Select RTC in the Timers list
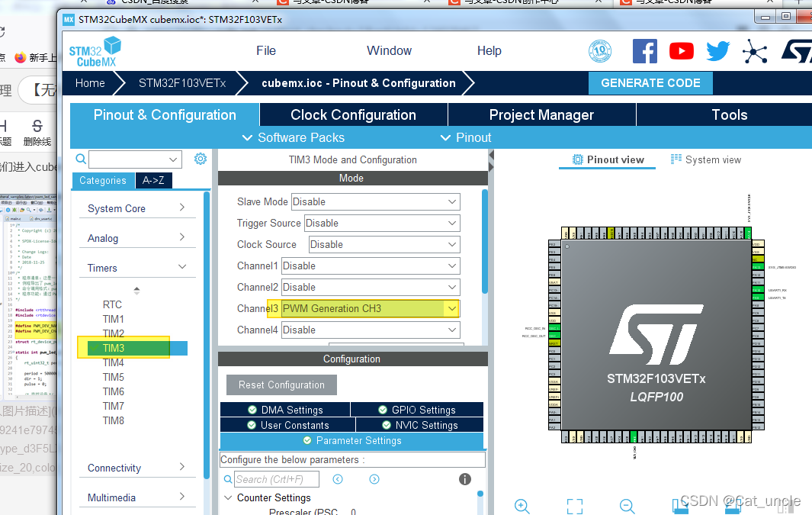812x515 pixels. (x=112, y=304)
